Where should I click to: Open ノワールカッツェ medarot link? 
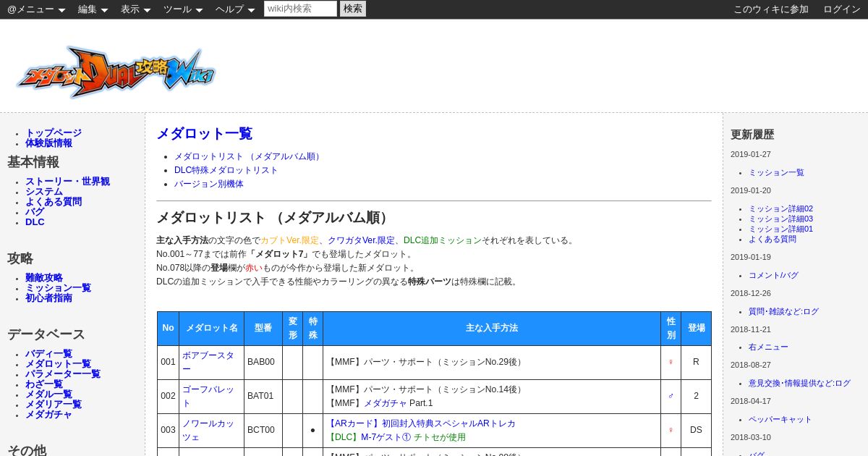pyautogui.click(x=208, y=430)
